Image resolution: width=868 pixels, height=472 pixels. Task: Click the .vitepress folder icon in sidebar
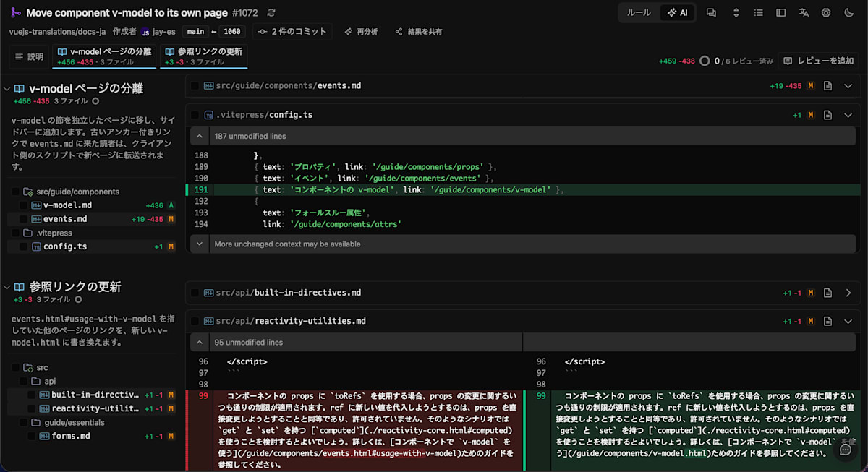28,233
